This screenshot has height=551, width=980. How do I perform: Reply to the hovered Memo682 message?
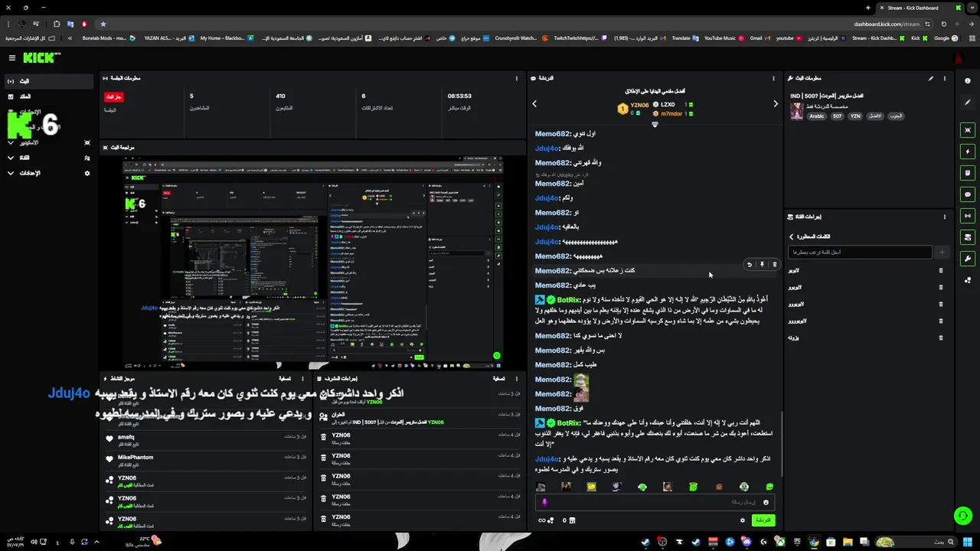[749, 265]
